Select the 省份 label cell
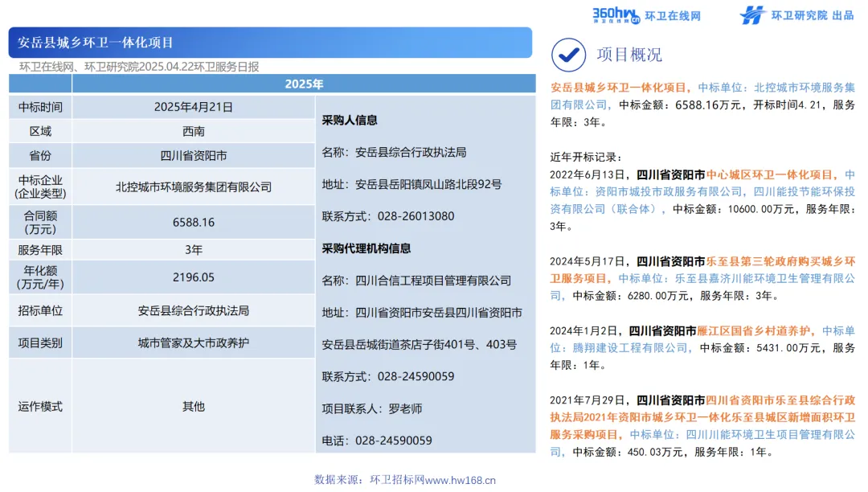The width and height of the screenshot is (868, 492). 40,155
